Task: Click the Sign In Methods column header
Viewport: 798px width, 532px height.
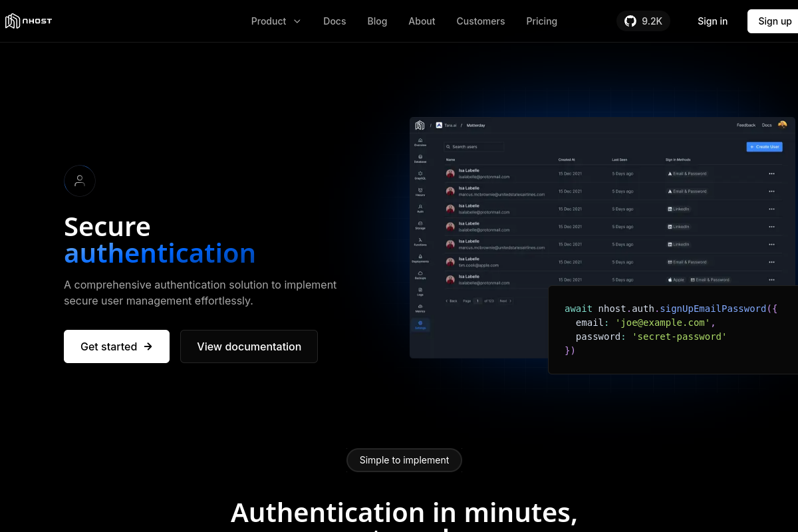Action: click(678, 160)
